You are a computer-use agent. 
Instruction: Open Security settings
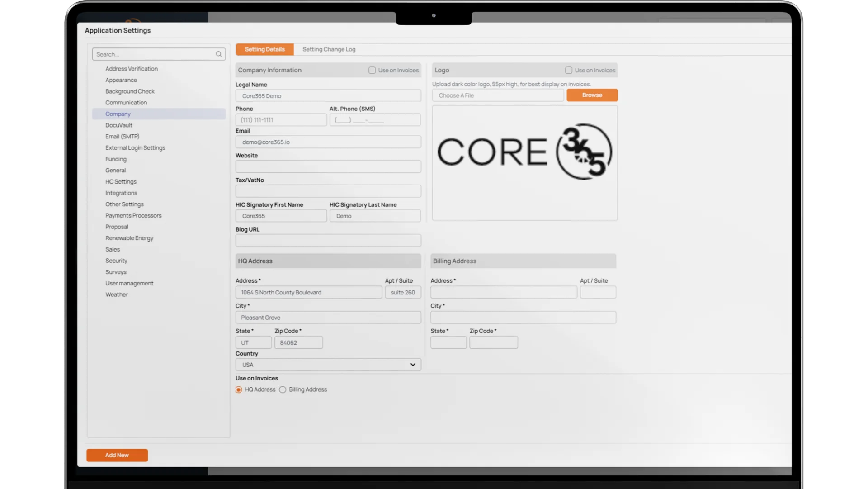tap(117, 261)
